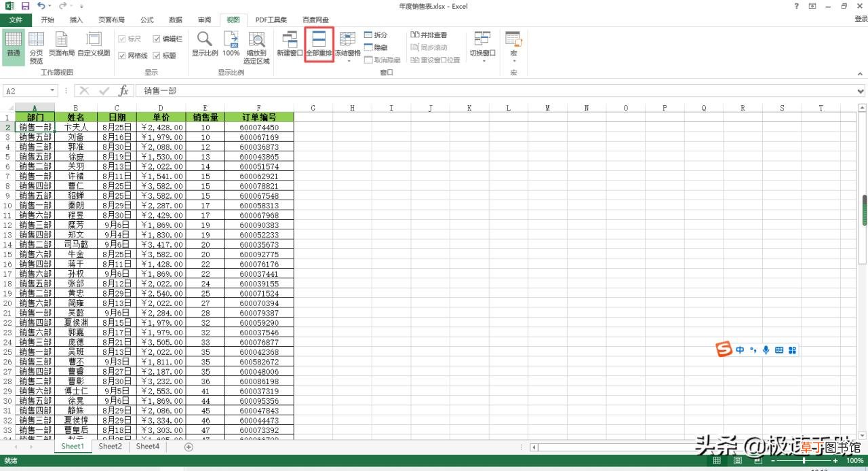Click the Undo arrow icon
The image size is (868, 471).
(x=41, y=6)
